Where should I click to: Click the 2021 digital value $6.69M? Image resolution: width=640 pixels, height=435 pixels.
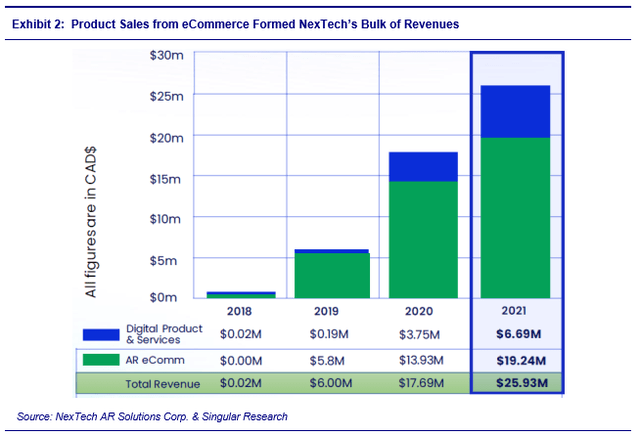[x=519, y=334]
